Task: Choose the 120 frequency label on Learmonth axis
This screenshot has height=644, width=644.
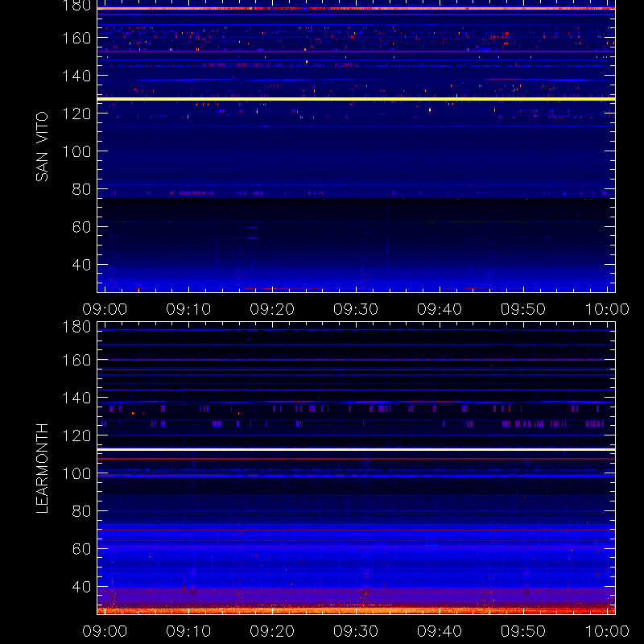Action: click(x=76, y=436)
